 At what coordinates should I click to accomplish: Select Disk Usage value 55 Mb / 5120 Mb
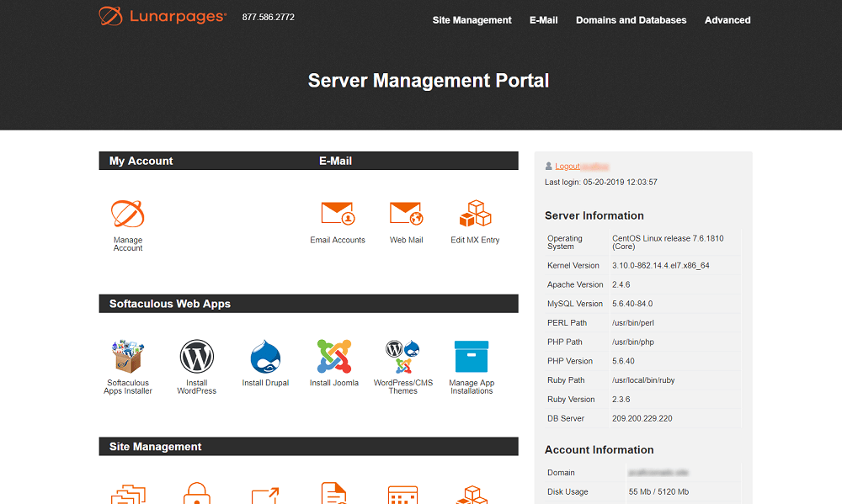click(x=659, y=491)
